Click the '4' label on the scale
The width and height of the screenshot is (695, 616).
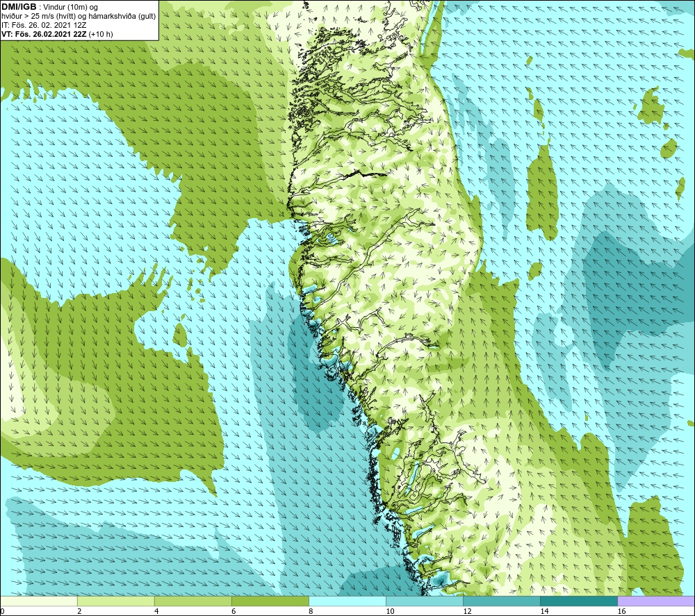(x=156, y=611)
